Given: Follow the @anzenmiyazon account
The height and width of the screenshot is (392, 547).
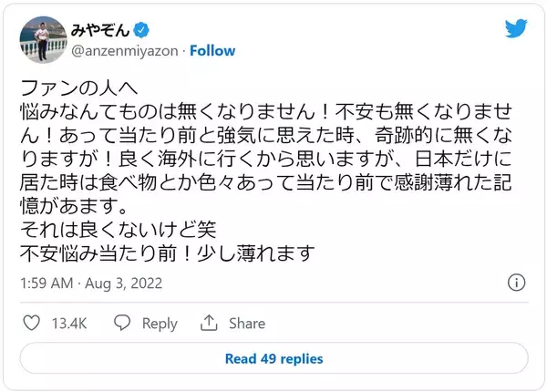Looking at the screenshot, I should pyautogui.click(x=212, y=50).
